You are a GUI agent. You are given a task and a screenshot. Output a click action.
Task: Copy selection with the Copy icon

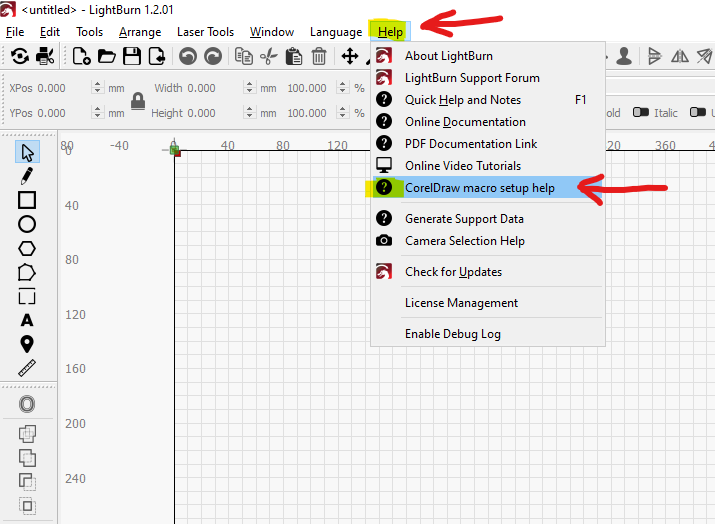(244, 57)
